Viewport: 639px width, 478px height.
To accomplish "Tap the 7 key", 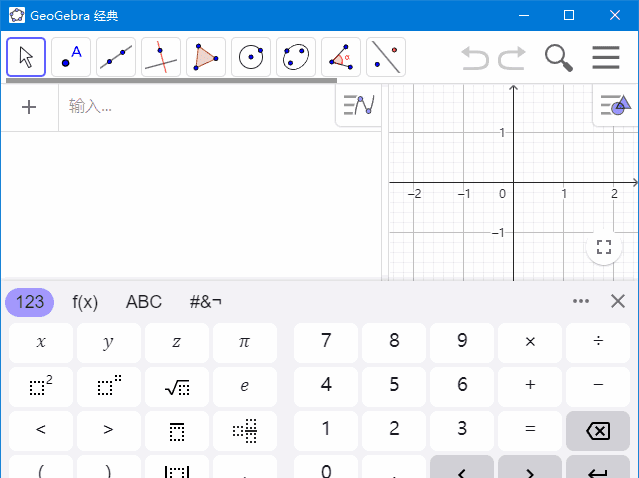I will 326,343.
